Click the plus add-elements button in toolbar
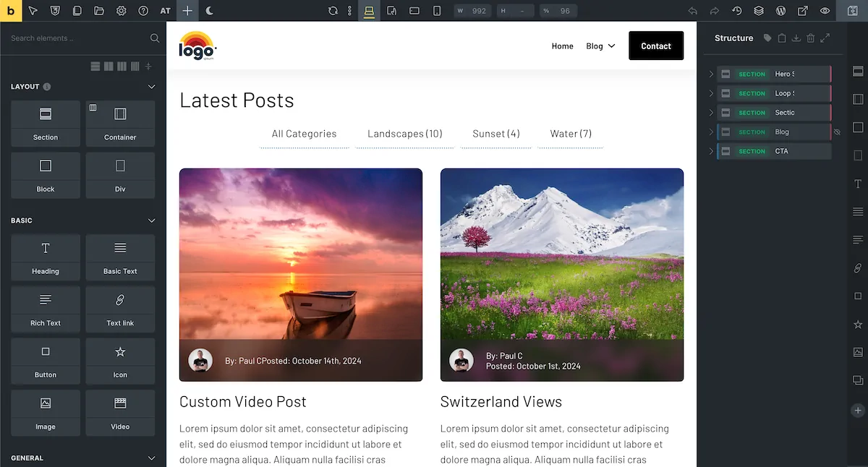868x467 pixels. tap(187, 11)
